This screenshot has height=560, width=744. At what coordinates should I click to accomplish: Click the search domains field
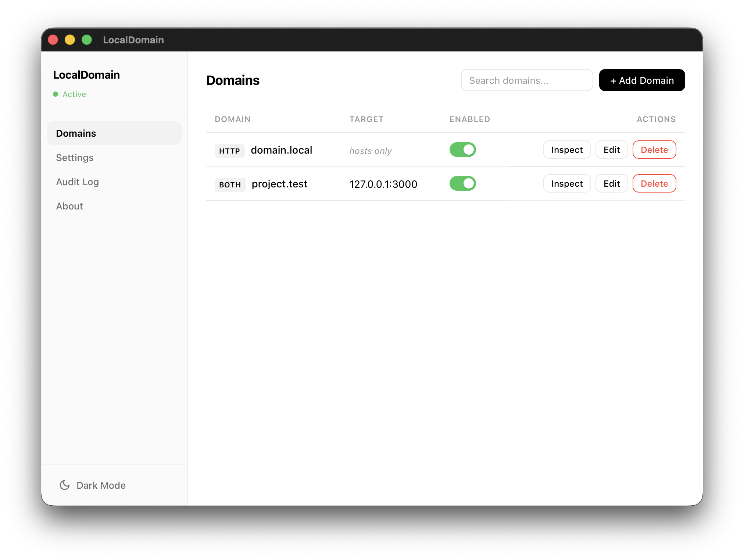[527, 80]
